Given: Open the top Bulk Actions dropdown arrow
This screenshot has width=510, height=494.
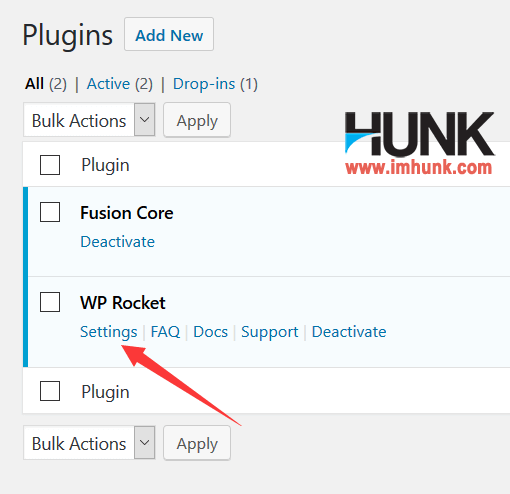Looking at the screenshot, I should pos(144,120).
